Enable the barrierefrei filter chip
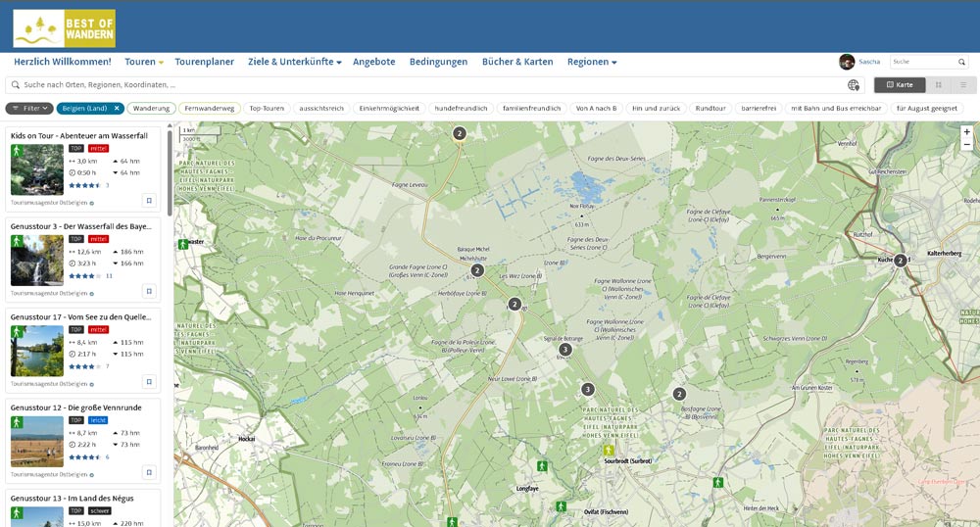The height and width of the screenshot is (527, 980). point(759,108)
